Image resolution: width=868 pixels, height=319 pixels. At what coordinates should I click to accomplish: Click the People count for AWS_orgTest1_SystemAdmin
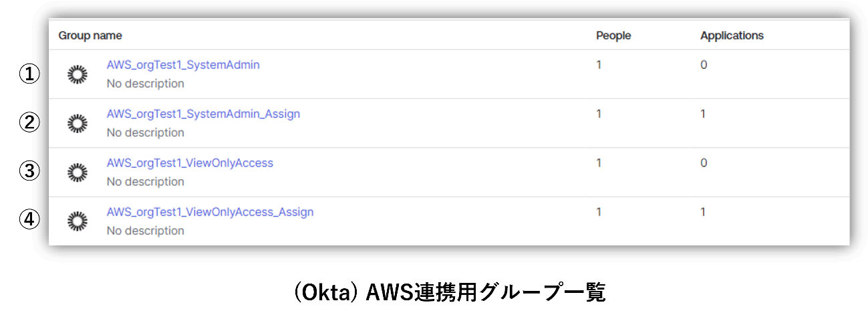coord(599,65)
